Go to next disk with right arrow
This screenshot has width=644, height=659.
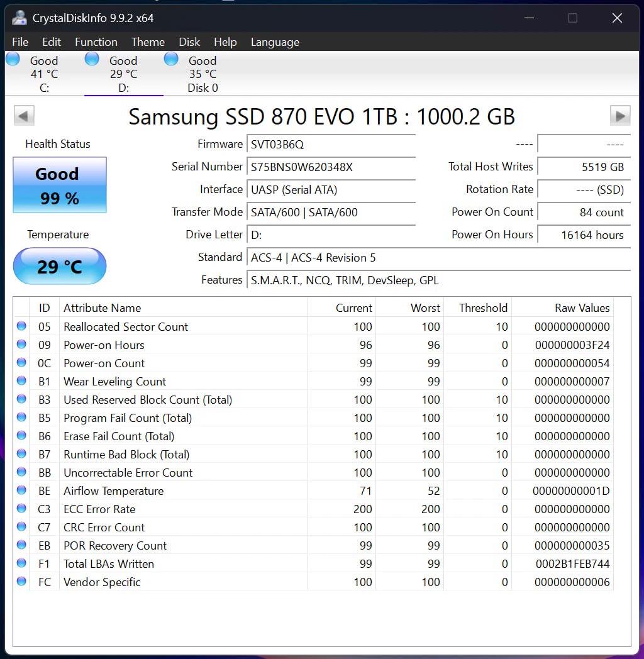coord(620,116)
